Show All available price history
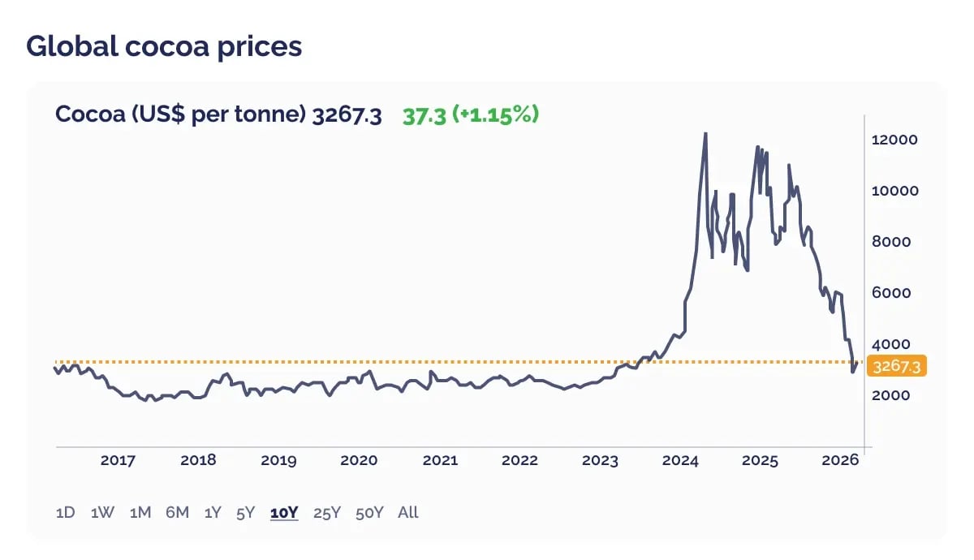 coord(408,512)
